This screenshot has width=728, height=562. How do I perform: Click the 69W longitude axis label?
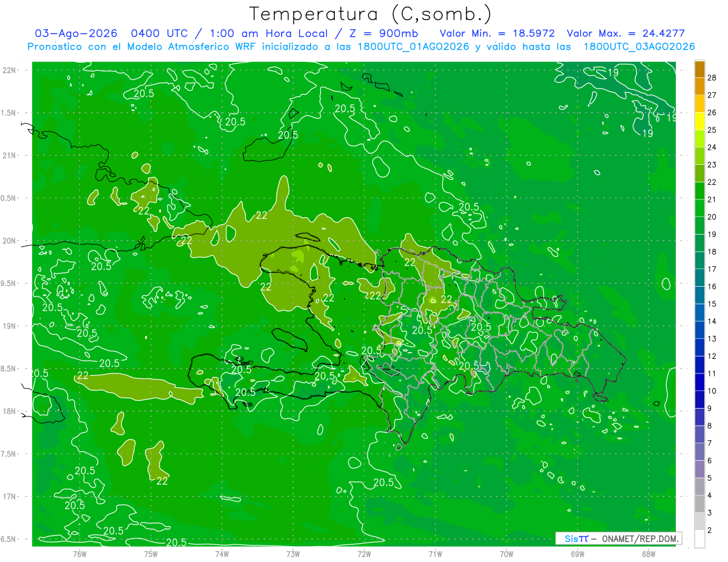(577, 553)
